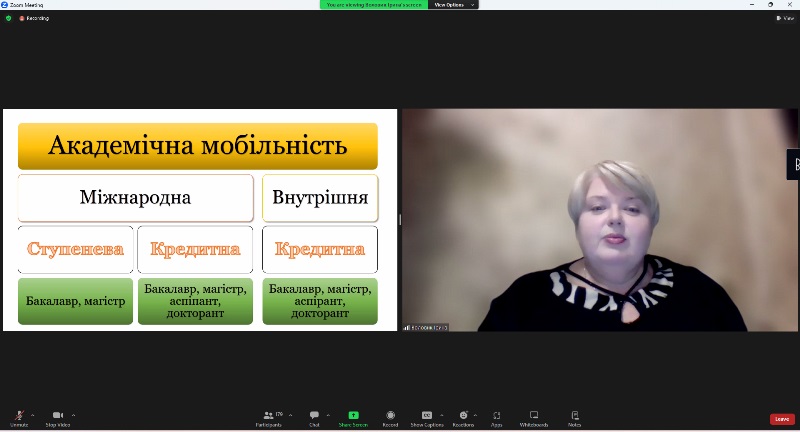Open audio options arrow next to Unmute
The width and height of the screenshot is (800, 432).
point(33,415)
